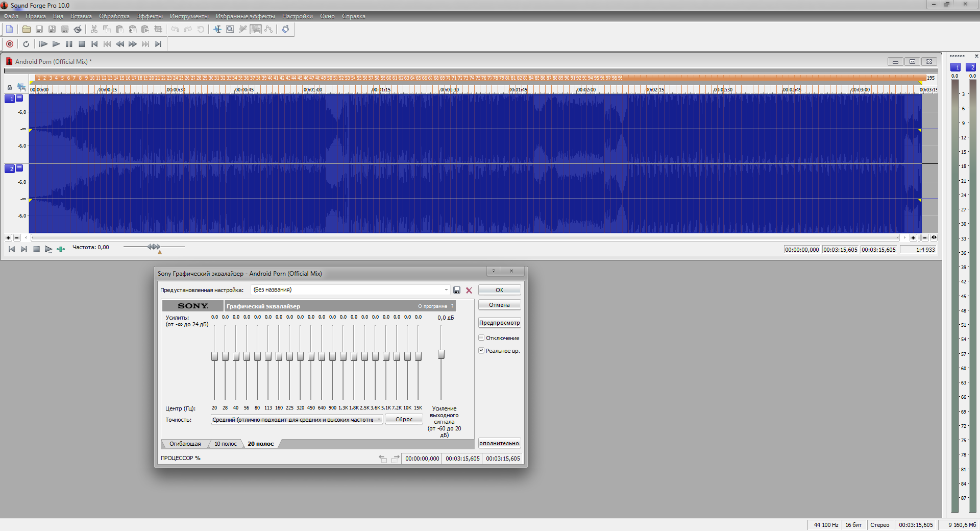
Task: Click the Cut scissors icon
Action: click(94, 29)
